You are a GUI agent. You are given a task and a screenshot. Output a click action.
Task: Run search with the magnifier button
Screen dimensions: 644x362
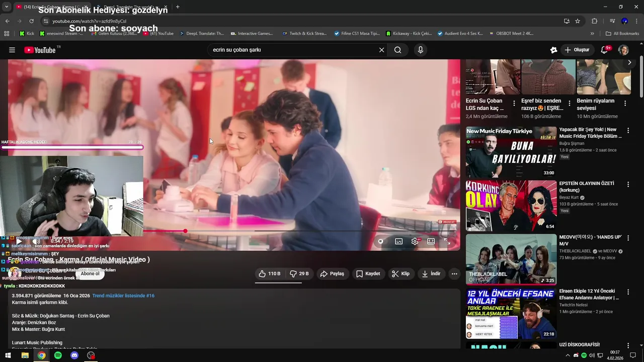tap(397, 50)
